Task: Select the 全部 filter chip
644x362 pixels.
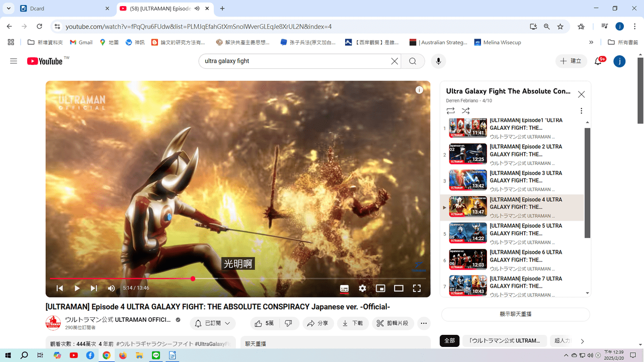Action: [x=449, y=340]
